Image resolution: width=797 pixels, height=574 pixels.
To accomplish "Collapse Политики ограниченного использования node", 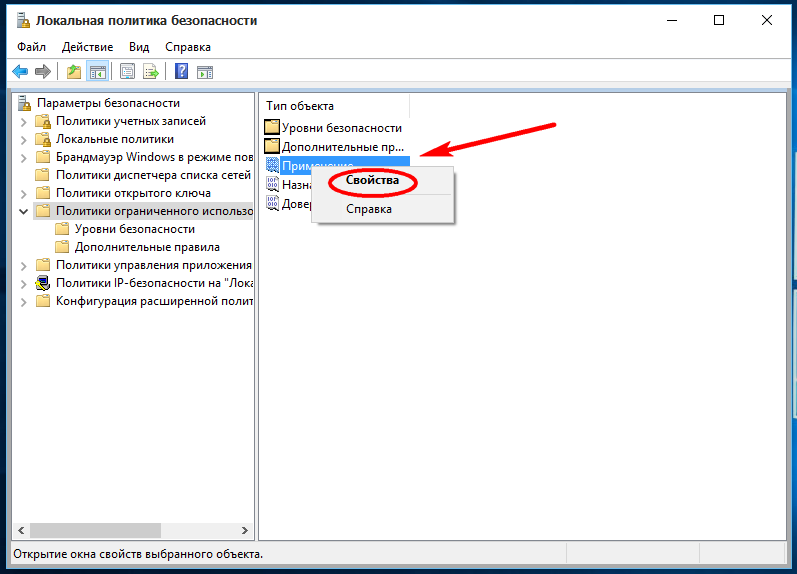I will click(23, 211).
